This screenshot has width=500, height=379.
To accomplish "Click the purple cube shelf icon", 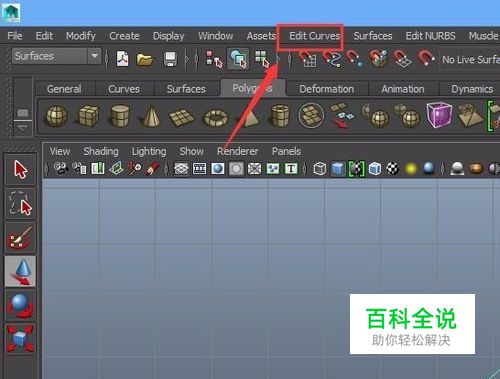I will pos(439,115).
